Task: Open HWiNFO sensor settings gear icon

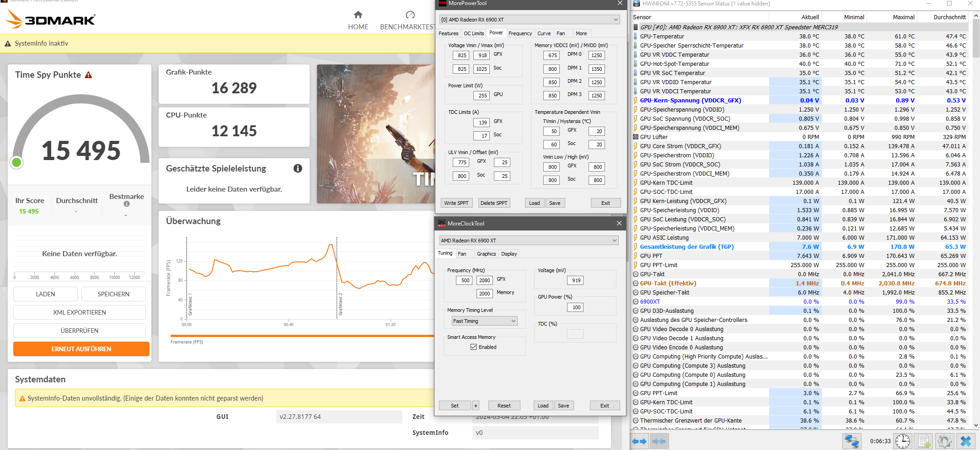Action: coord(944,441)
